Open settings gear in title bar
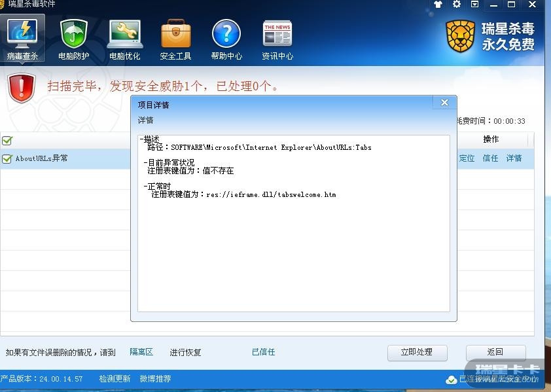The height and width of the screenshot is (392, 551). [457, 5]
